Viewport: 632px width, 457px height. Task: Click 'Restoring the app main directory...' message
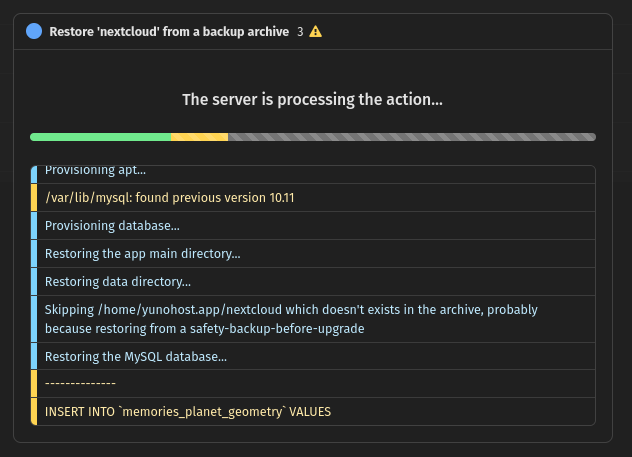pos(143,254)
